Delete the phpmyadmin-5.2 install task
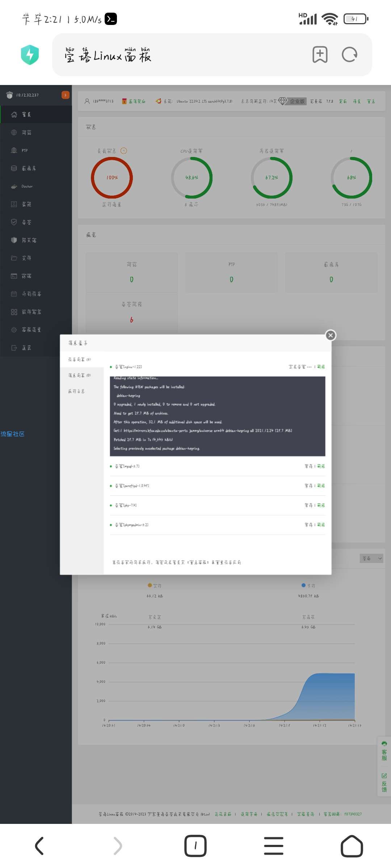The height and width of the screenshot is (868, 391). (x=321, y=525)
